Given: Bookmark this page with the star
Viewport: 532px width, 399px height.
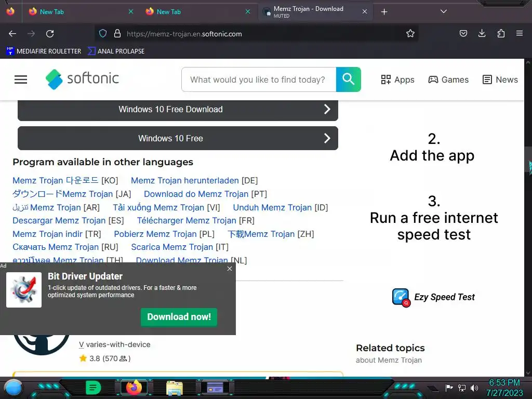Looking at the screenshot, I should 410,33.
